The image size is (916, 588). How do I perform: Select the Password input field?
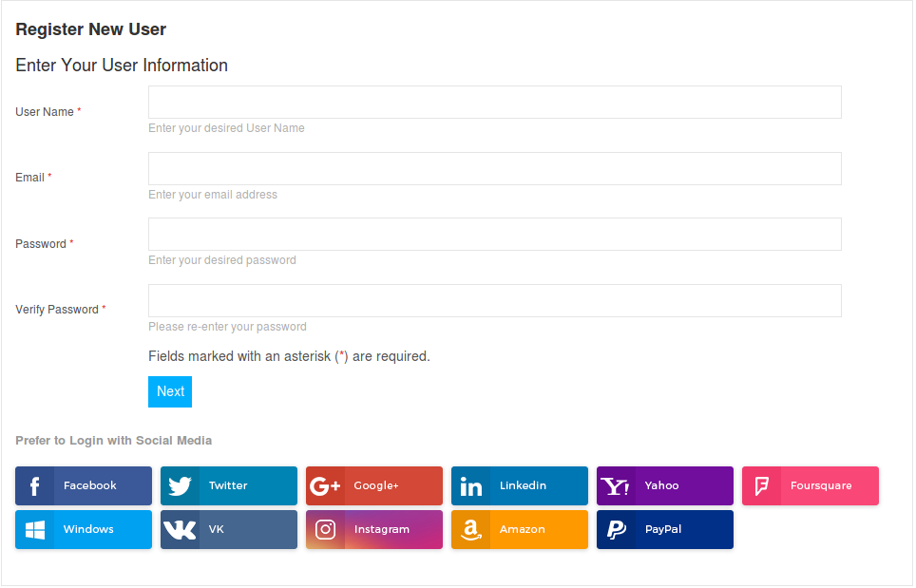pyautogui.click(x=494, y=235)
